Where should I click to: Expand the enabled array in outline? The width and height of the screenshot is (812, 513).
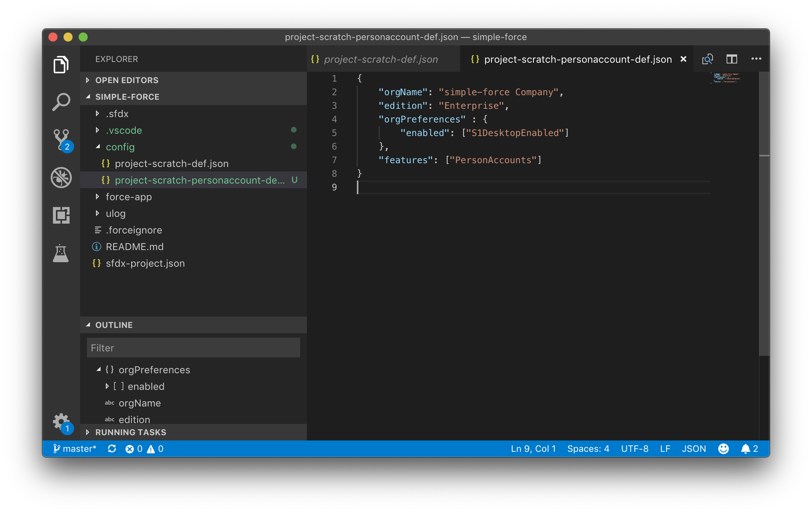coord(107,386)
